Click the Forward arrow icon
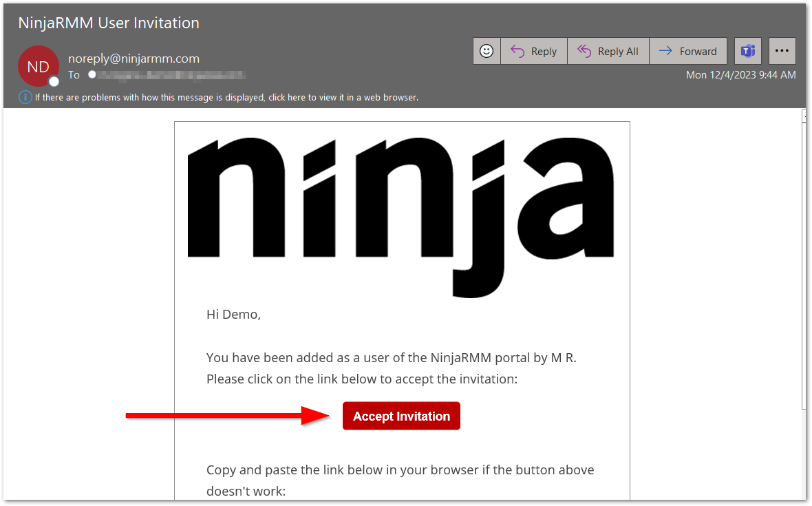 coord(666,51)
